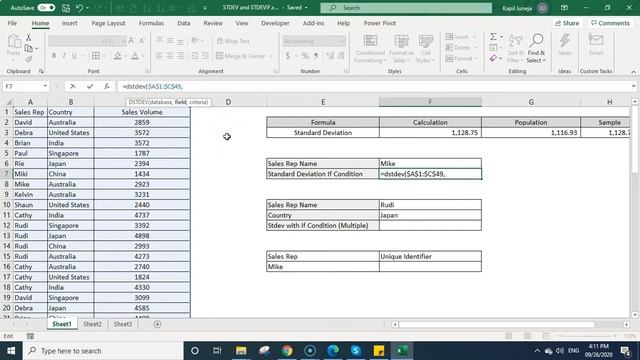The width and height of the screenshot is (640, 360).
Task: Open the Number Format dropdown
Action: click(342, 41)
